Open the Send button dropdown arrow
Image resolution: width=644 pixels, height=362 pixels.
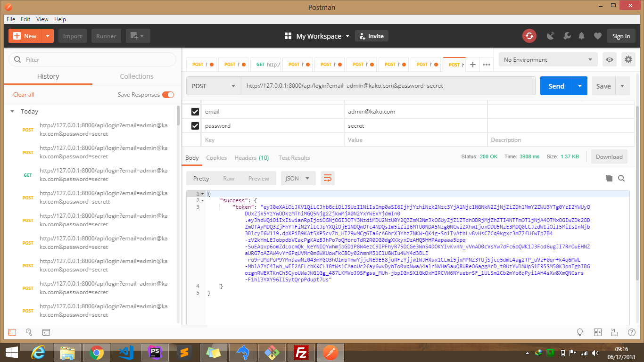click(580, 86)
